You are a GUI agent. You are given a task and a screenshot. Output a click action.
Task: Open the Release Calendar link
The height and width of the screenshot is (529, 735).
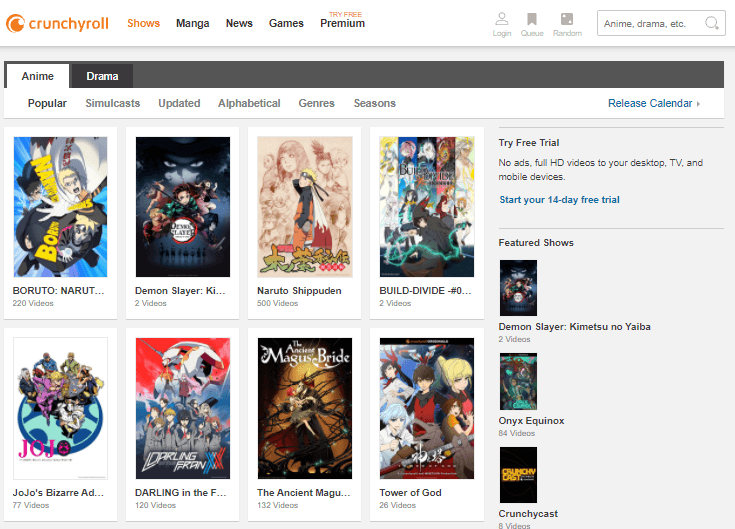(x=650, y=103)
